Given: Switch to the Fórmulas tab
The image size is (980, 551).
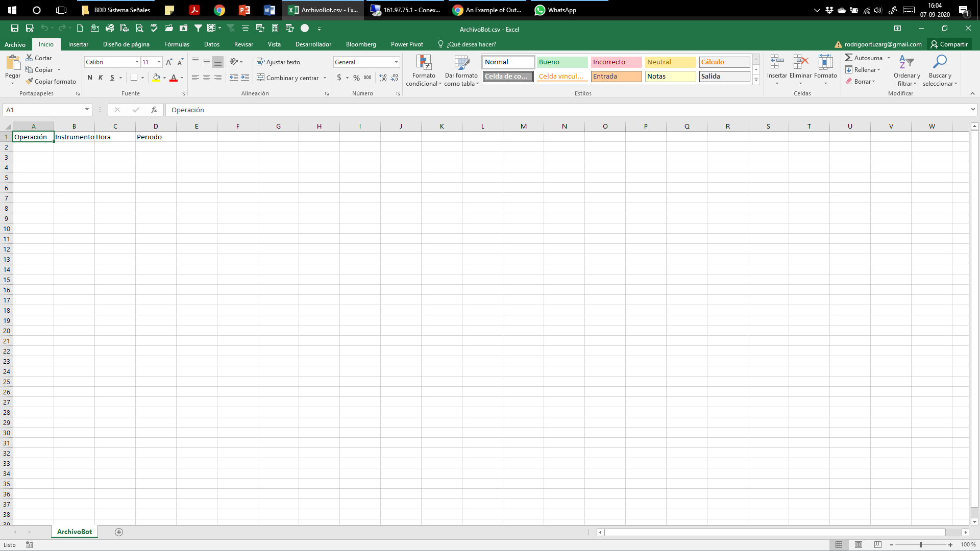Looking at the screenshot, I should tap(177, 44).
